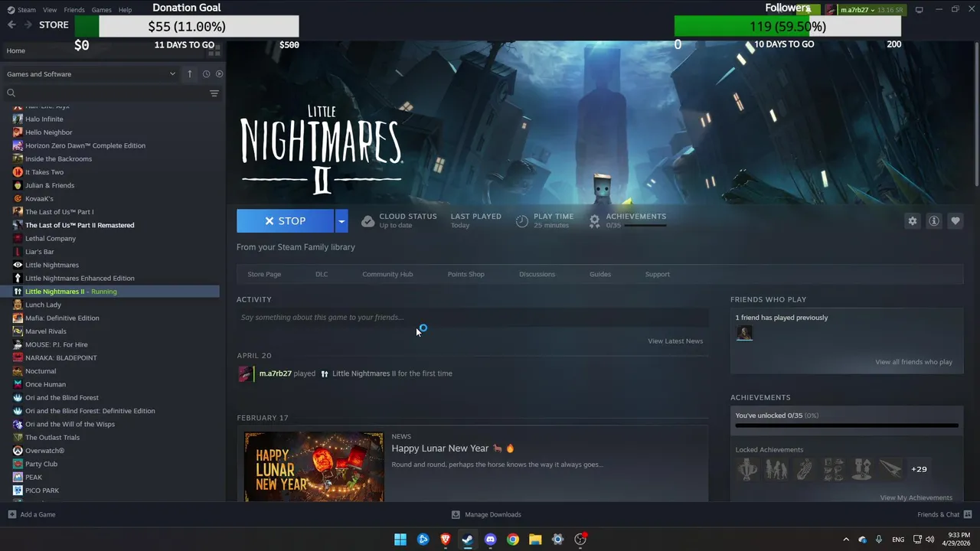This screenshot has width=980, height=551.
Task: Open game settings gear icon
Action: pyautogui.click(x=913, y=221)
